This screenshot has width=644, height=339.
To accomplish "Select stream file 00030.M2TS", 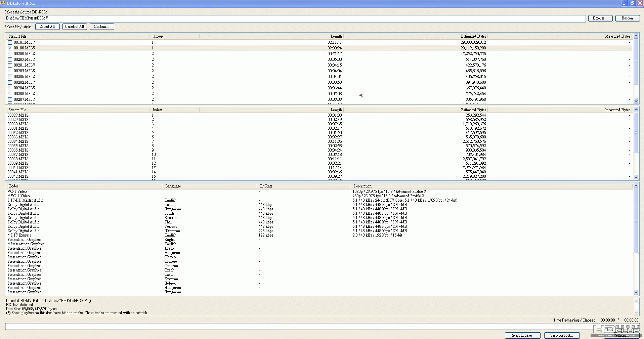I will (x=319, y=124).
